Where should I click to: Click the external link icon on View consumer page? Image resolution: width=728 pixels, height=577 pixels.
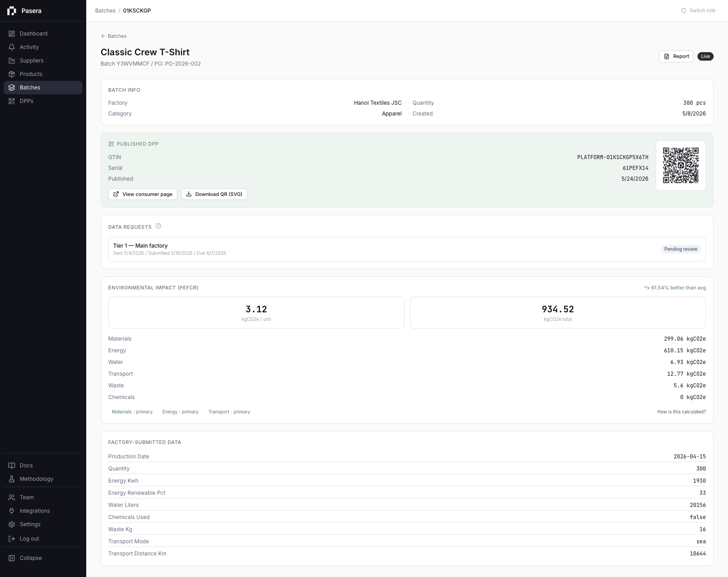116,194
